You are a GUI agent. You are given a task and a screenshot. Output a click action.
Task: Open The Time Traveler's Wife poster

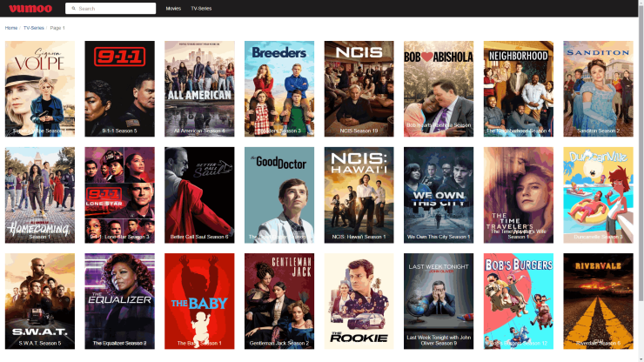coord(519,195)
